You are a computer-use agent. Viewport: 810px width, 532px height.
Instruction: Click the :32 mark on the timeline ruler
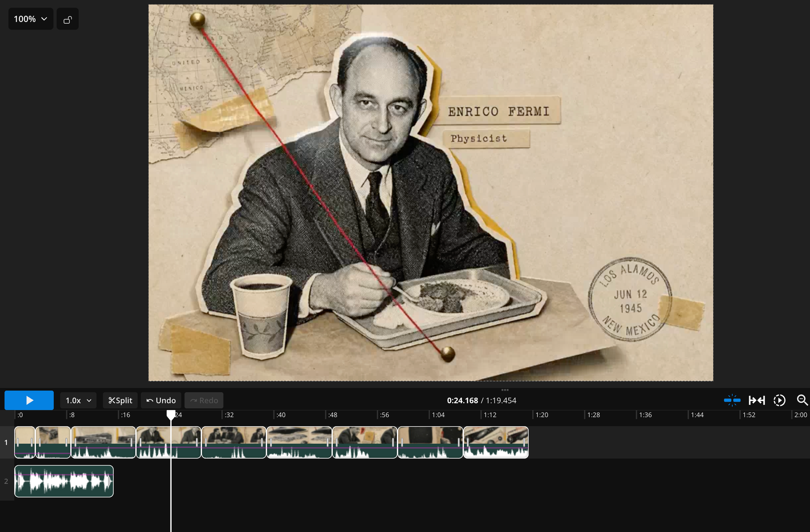click(x=229, y=415)
